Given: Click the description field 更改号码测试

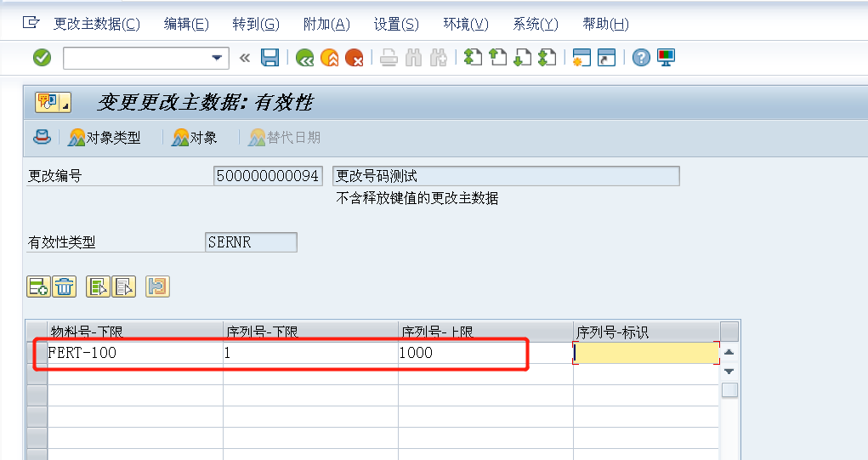Looking at the screenshot, I should tap(506, 176).
